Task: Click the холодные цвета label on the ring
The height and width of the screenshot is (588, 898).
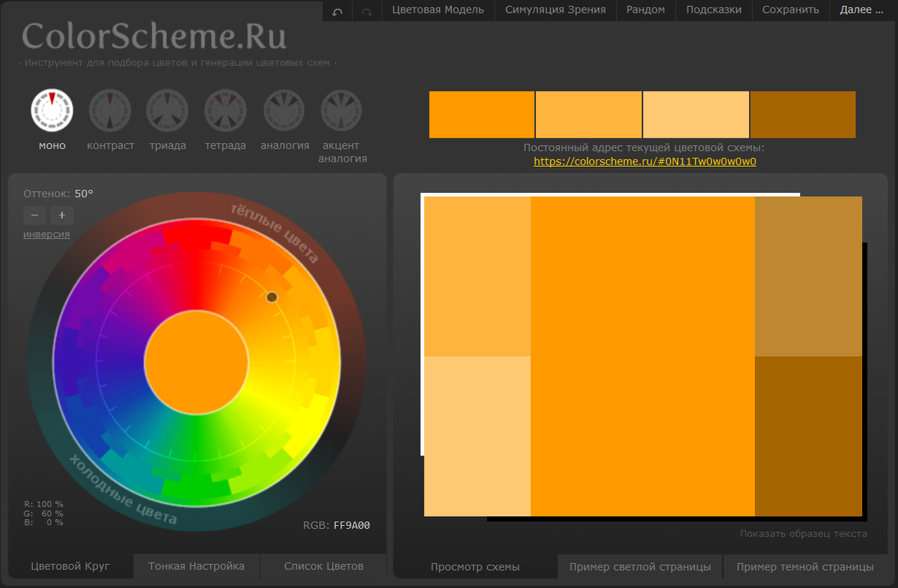Action: point(123,490)
